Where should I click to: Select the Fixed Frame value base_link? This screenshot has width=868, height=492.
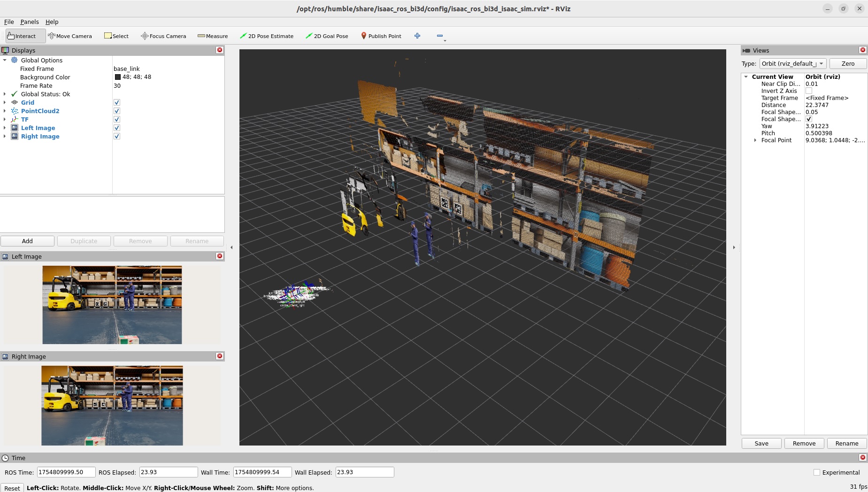[x=127, y=69]
